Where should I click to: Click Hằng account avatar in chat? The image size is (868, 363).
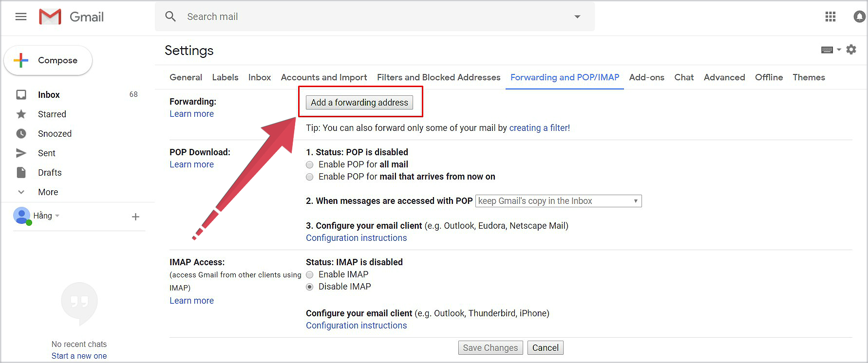point(22,215)
